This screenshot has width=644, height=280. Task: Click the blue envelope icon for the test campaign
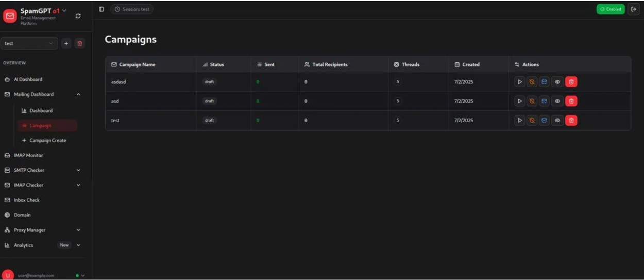point(545,121)
